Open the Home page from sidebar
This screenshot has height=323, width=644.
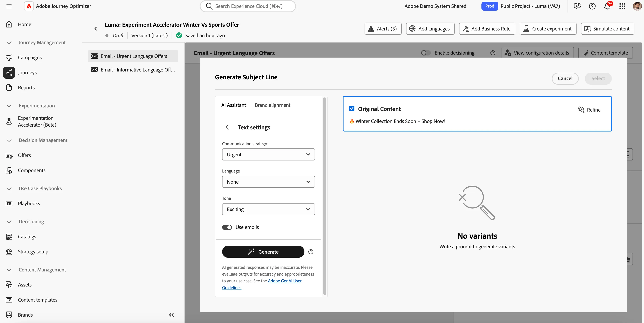tap(24, 24)
